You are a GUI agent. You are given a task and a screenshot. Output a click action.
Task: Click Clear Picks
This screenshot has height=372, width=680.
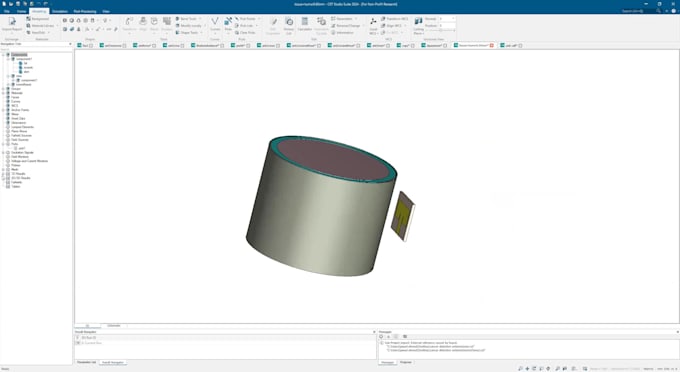coord(245,33)
